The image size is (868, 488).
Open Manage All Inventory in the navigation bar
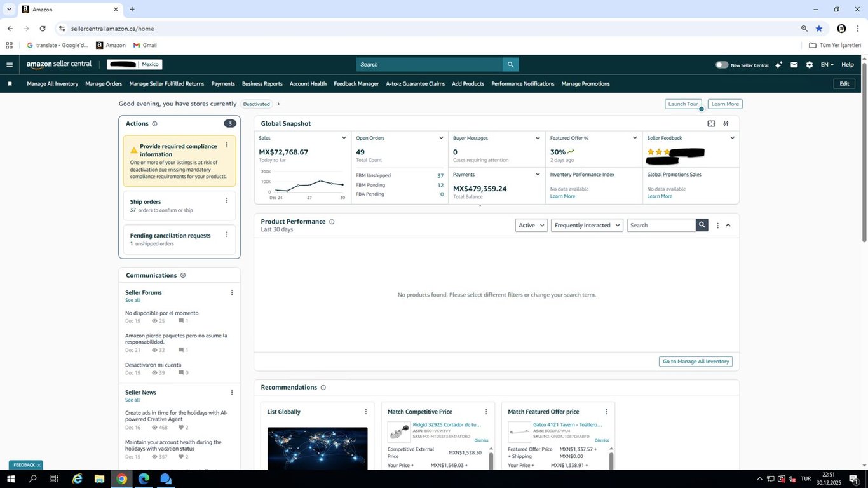53,84
